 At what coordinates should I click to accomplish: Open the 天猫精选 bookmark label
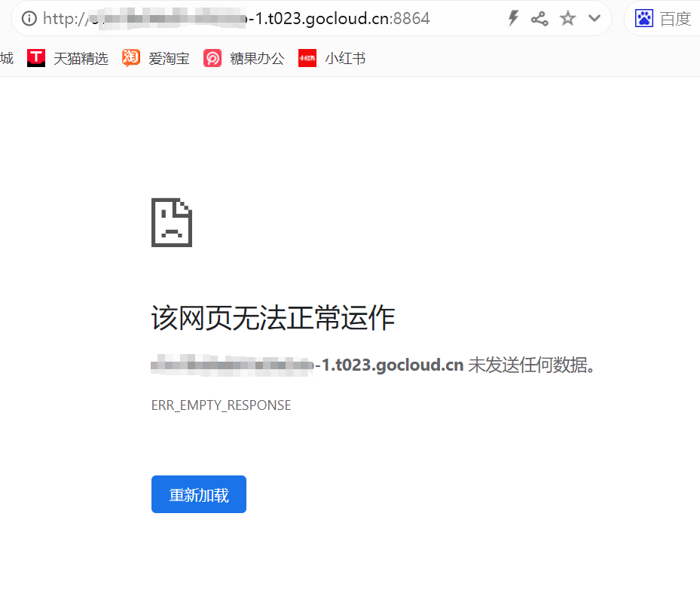(x=81, y=58)
